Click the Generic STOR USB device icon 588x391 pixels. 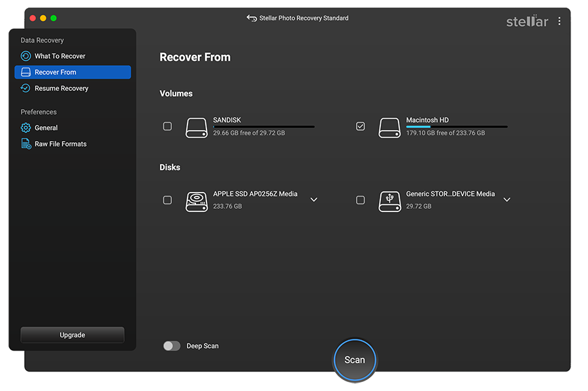389,201
